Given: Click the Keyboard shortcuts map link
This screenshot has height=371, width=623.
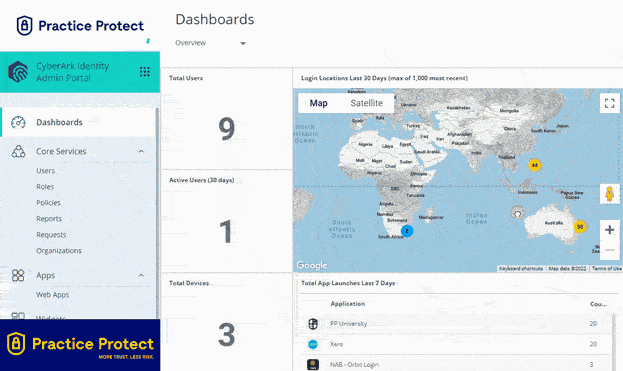Looking at the screenshot, I should 521,269.
